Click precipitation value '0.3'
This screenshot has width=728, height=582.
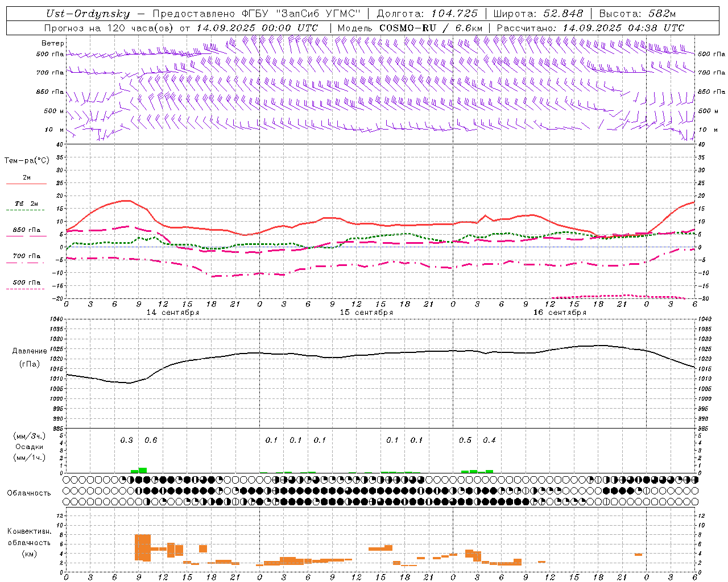click(126, 440)
